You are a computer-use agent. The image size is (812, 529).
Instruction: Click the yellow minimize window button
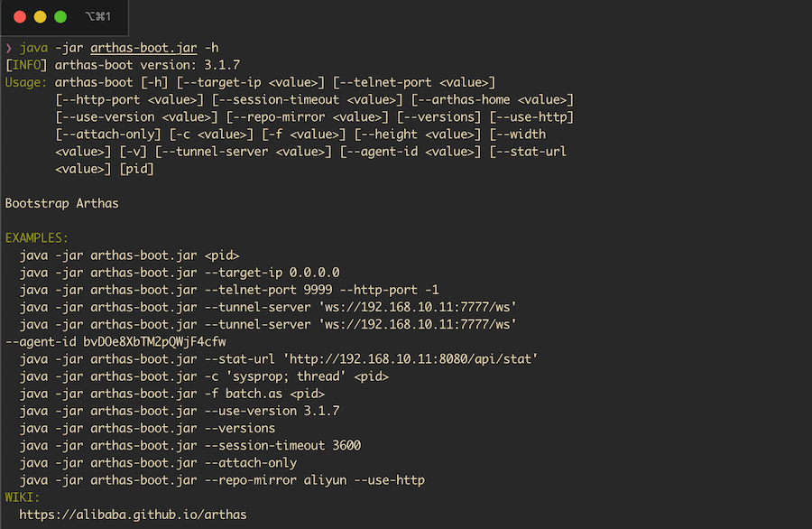(40, 17)
